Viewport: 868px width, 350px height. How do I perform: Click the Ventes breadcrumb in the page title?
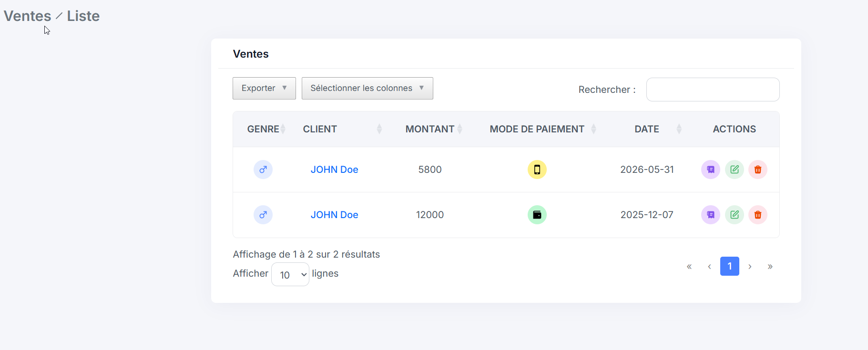27,16
